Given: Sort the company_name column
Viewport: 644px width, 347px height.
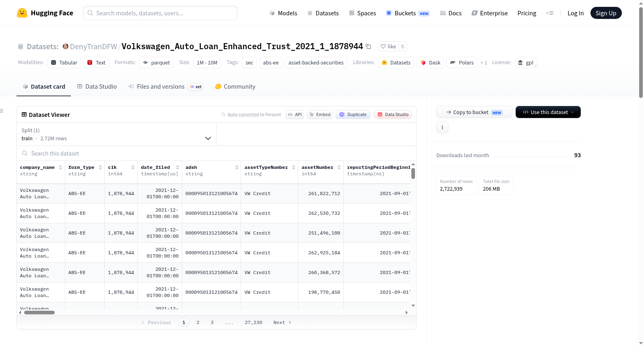Looking at the screenshot, I should point(60,167).
